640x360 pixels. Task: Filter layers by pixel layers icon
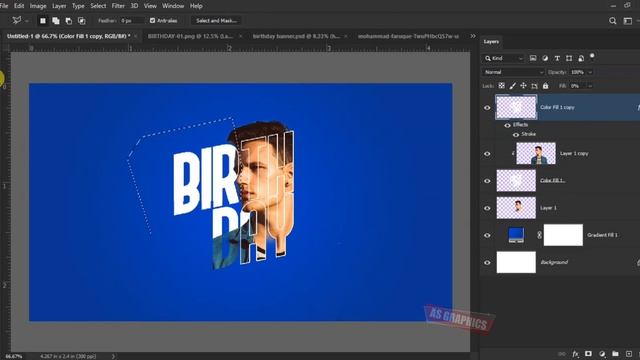533,58
